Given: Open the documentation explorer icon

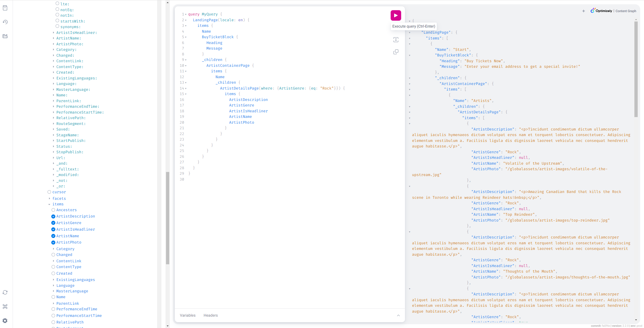Looking at the screenshot, I should pyautogui.click(x=5, y=8).
